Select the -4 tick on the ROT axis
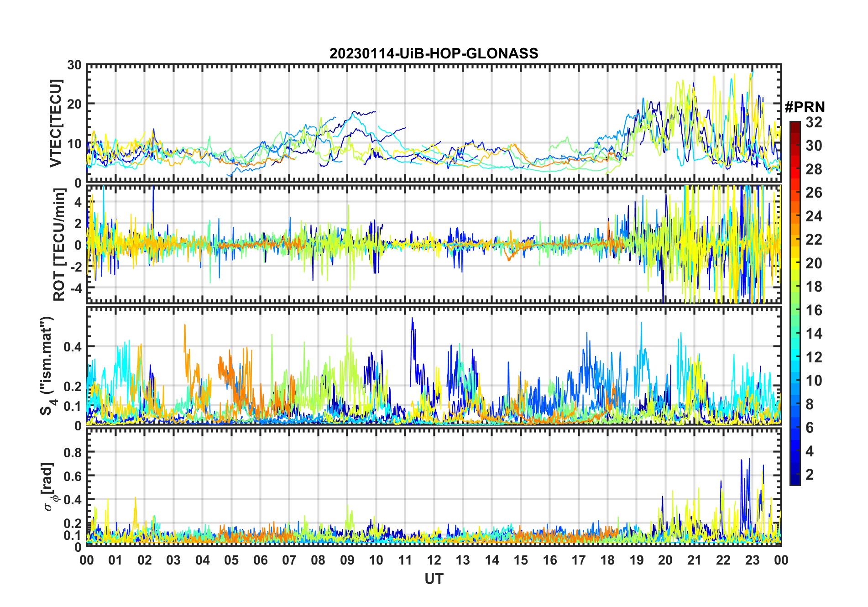The height and width of the screenshot is (607, 868). pyautogui.click(x=75, y=288)
